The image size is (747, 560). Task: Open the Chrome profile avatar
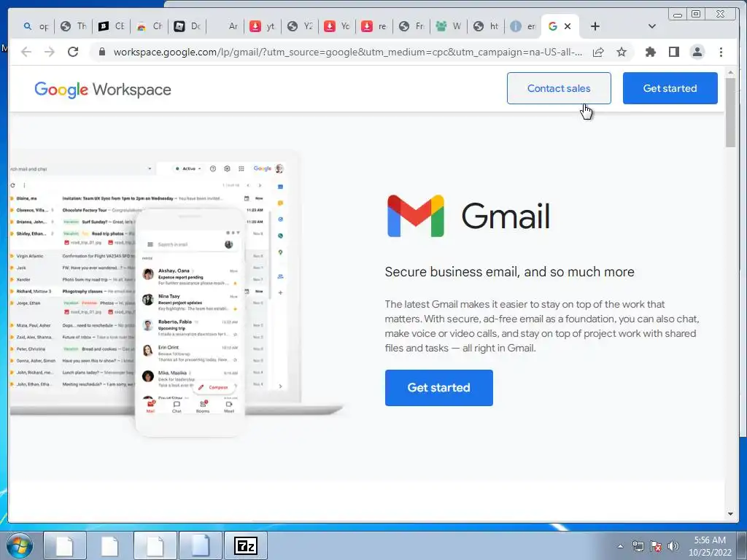coord(697,52)
